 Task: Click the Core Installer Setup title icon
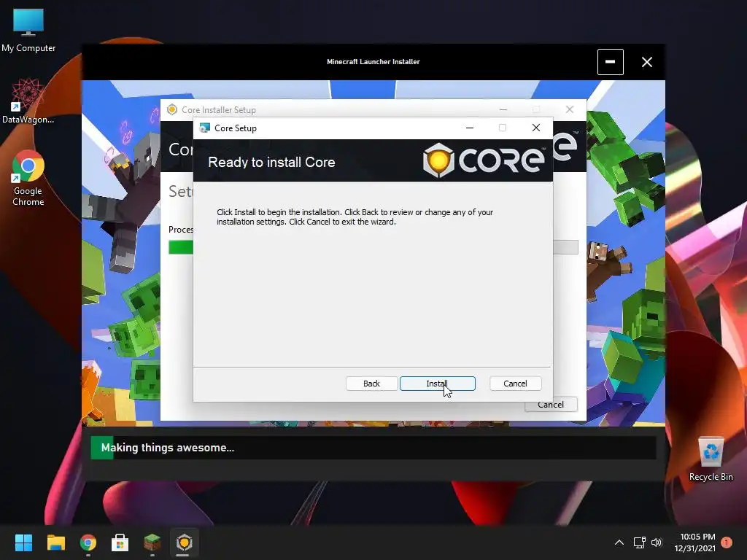172,109
